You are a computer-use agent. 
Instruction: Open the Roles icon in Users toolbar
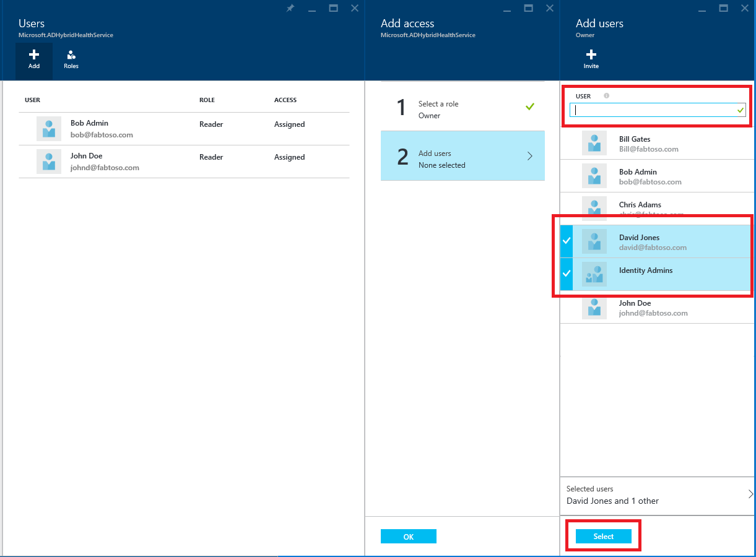tap(71, 56)
